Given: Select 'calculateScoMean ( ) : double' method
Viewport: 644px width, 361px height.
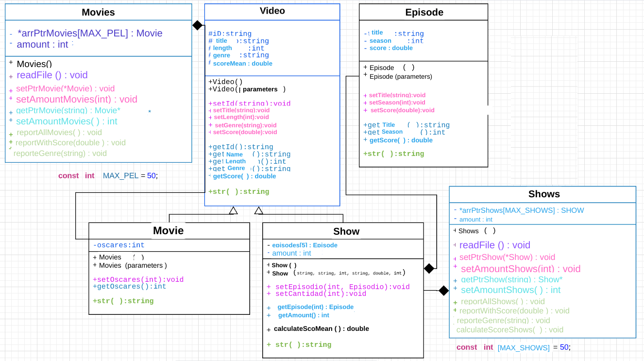Looking at the screenshot, I should coord(321,329).
